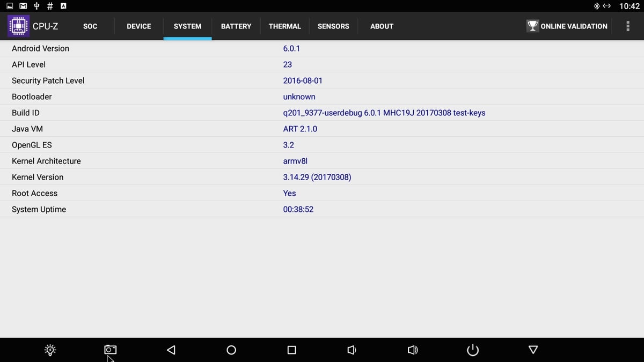644x362 pixels.
Task: Tap the 3.14.29 (20170308) kernel value
Action: coord(317,177)
